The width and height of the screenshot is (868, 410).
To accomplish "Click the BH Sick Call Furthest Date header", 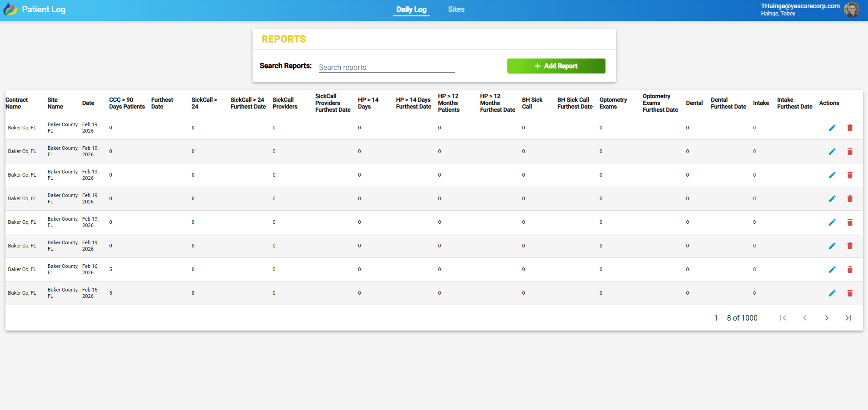I will 575,103.
